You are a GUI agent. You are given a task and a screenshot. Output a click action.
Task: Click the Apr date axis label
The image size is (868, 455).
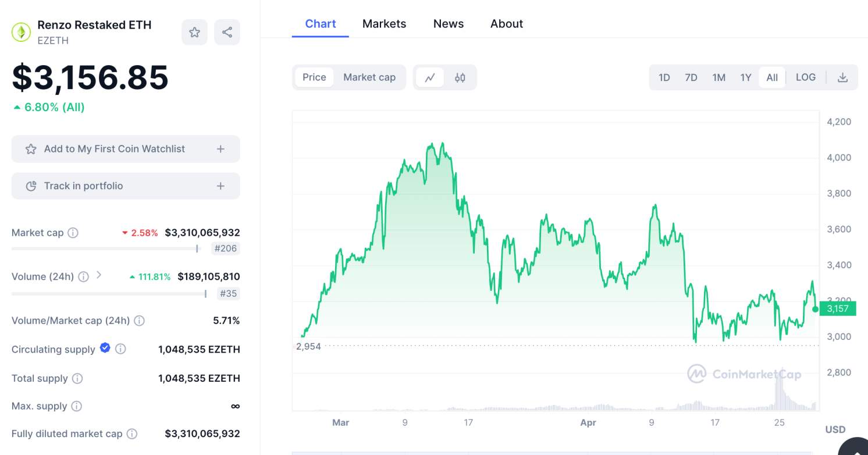point(588,423)
